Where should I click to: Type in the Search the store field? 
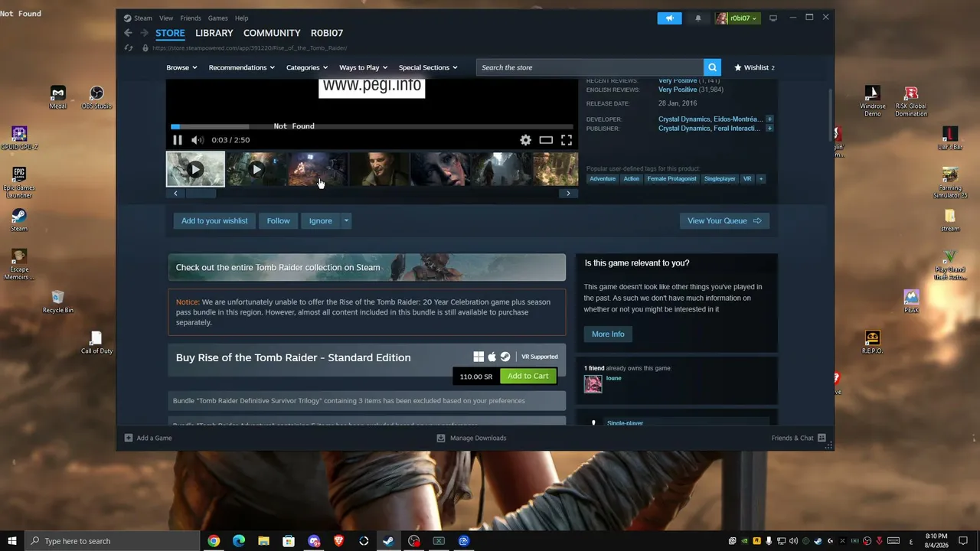tap(590, 67)
